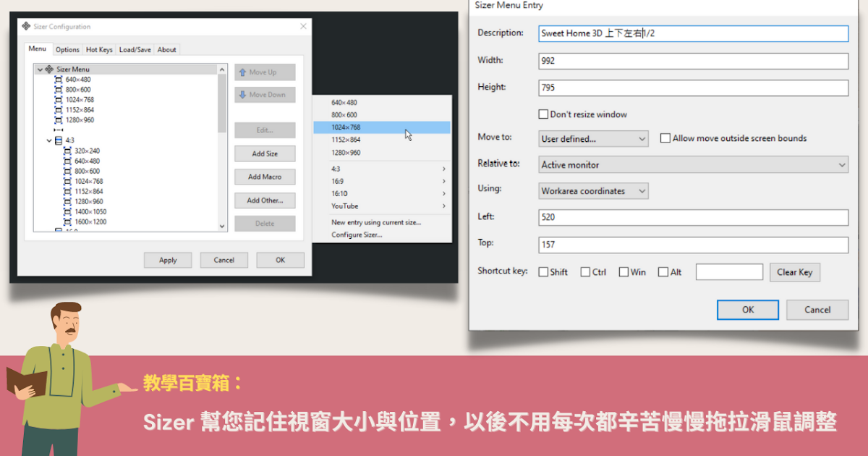This screenshot has height=456, width=868.
Task: Click the icon beside the 1600×1200 entry
Action: [x=67, y=221]
